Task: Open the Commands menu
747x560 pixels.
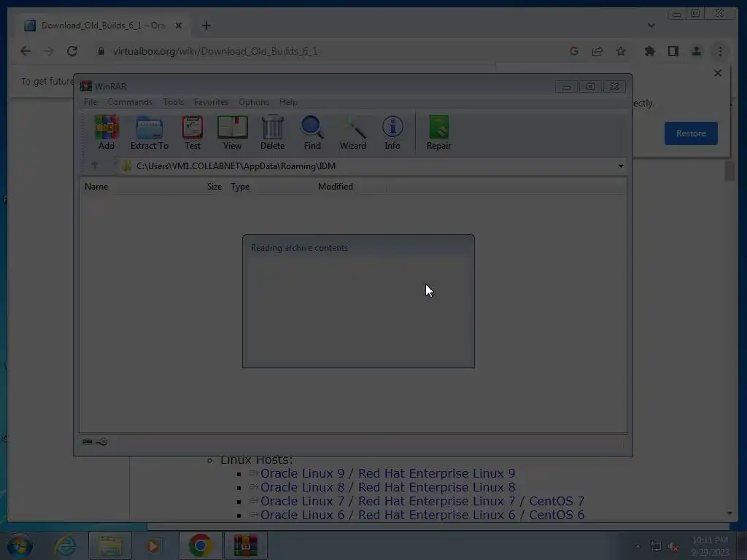Action: (x=130, y=102)
